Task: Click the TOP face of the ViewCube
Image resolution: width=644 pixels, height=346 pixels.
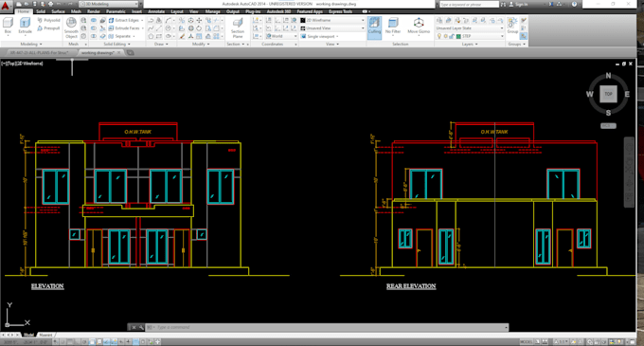Action: [608, 94]
